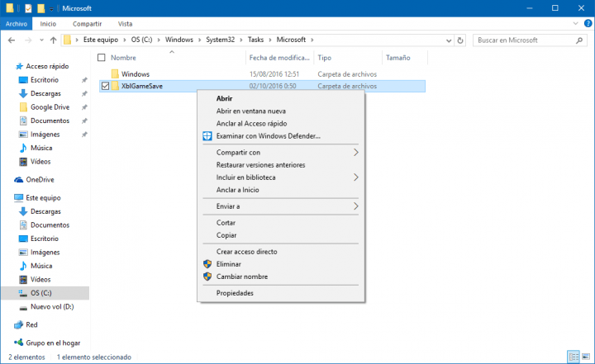The width and height of the screenshot is (595, 364).
Task: Click the Google Drive folder icon
Action: point(23,107)
